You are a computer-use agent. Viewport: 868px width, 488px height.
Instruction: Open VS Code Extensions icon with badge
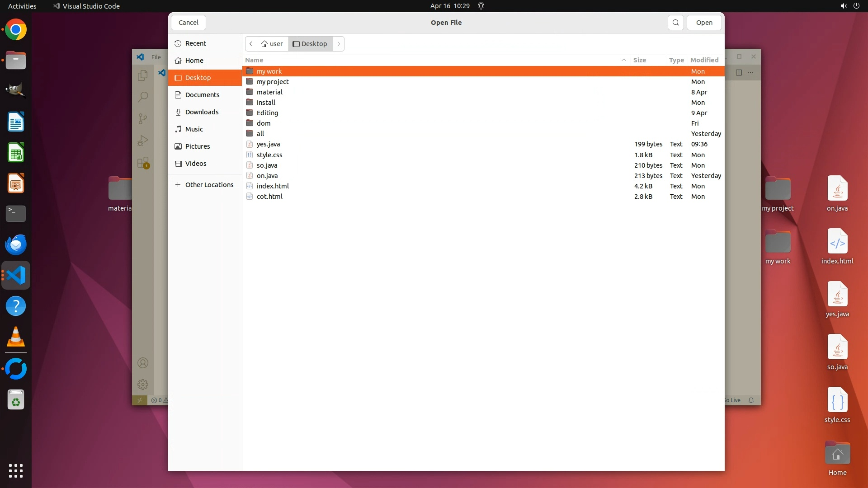point(143,163)
